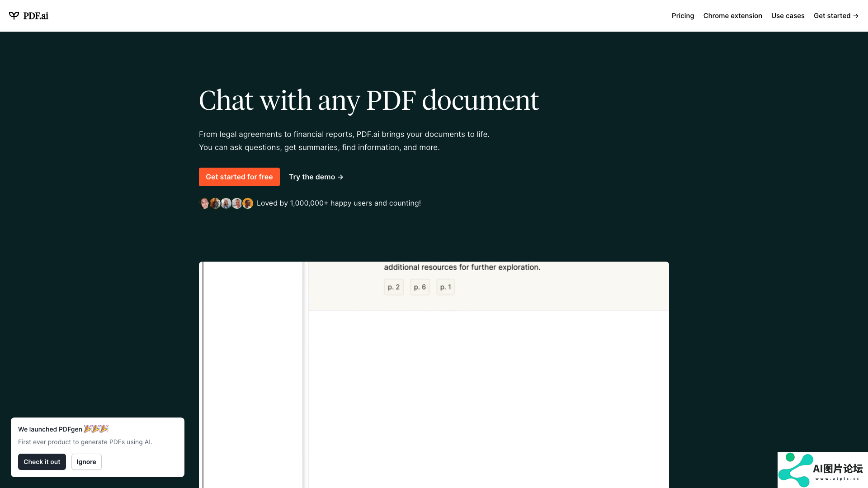Viewport: 868px width, 488px height.
Task: Click the Get started for free button
Action: click(x=239, y=177)
